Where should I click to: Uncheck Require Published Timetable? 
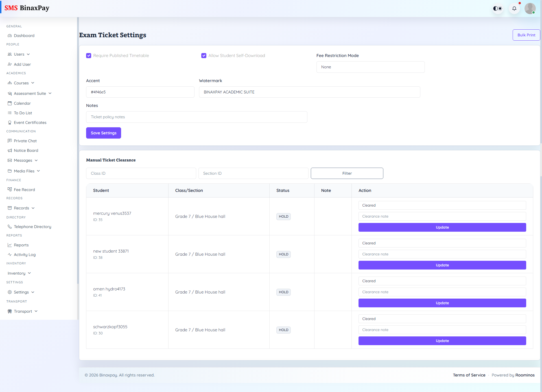tap(89, 56)
